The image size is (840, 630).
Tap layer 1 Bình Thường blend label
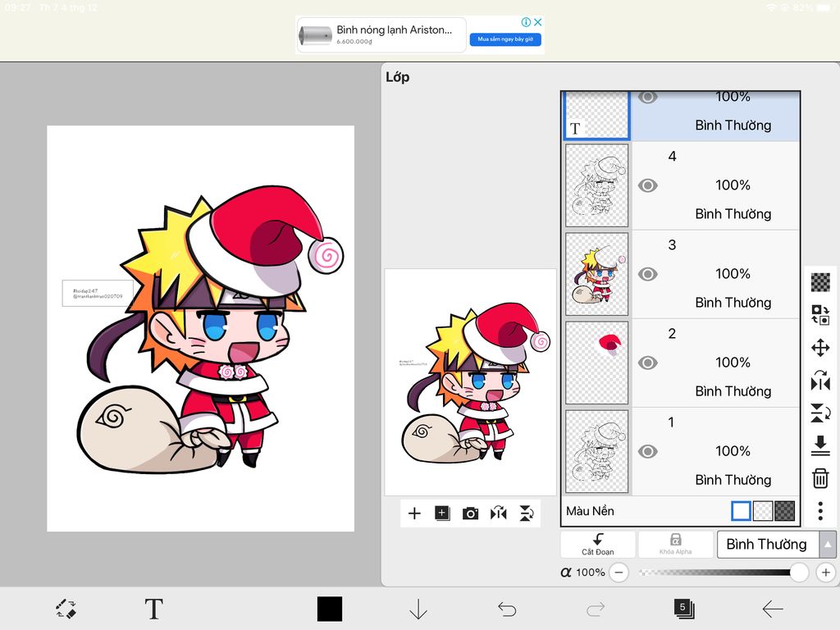(733, 480)
